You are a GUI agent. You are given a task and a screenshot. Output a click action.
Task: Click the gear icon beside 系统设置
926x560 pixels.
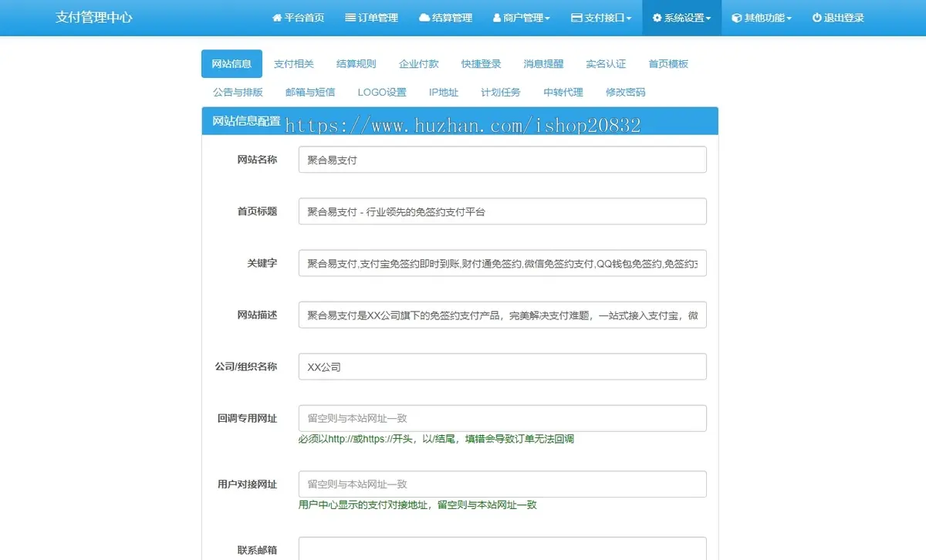coord(657,18)
